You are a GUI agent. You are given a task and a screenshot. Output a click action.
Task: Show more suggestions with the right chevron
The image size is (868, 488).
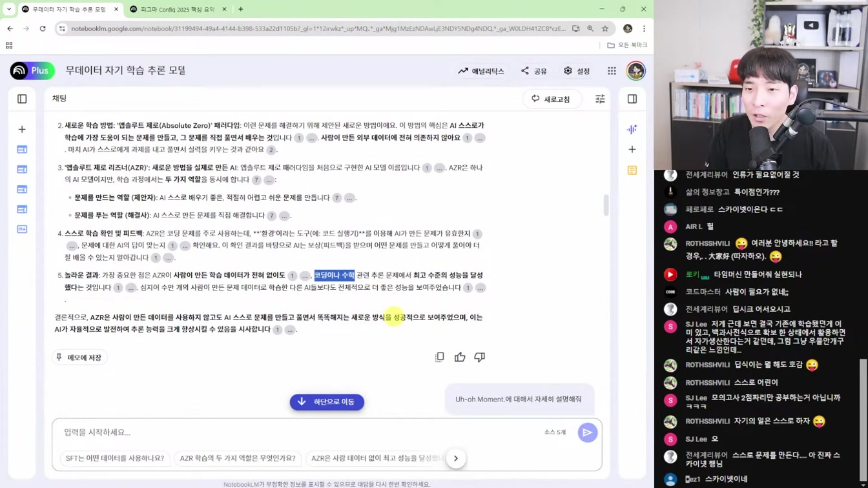[456, 458]
